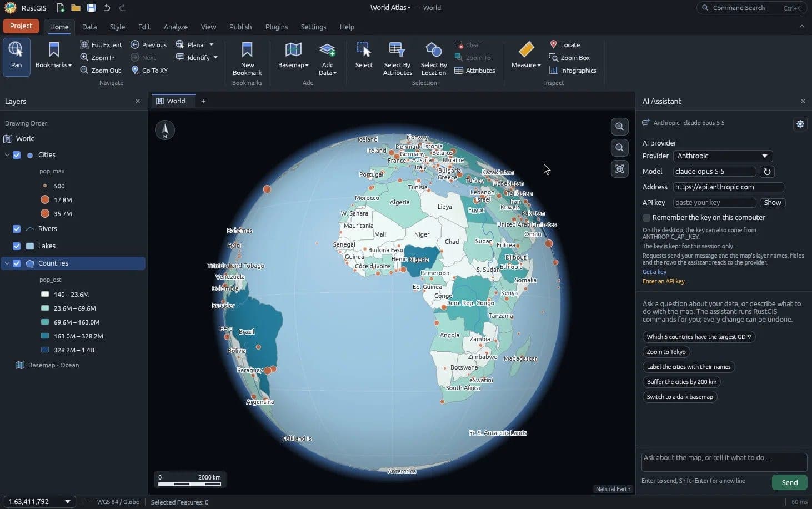
Task: Click the Full Extent icon
Action: pos(84,44)
